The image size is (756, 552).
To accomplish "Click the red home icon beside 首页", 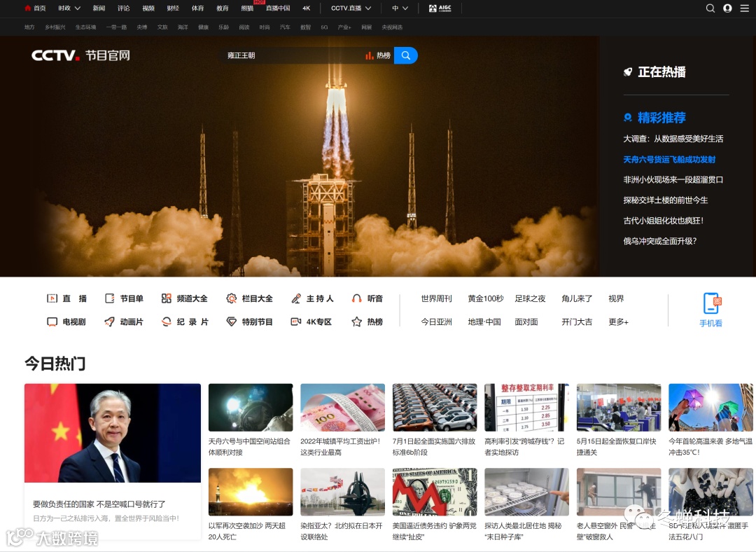I will (27, 8).
